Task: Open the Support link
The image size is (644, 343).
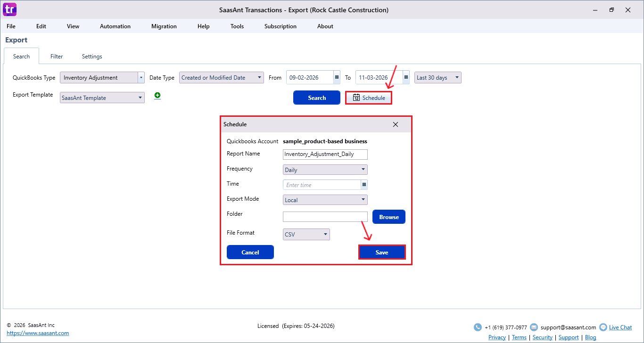Action: click(569, 337)
